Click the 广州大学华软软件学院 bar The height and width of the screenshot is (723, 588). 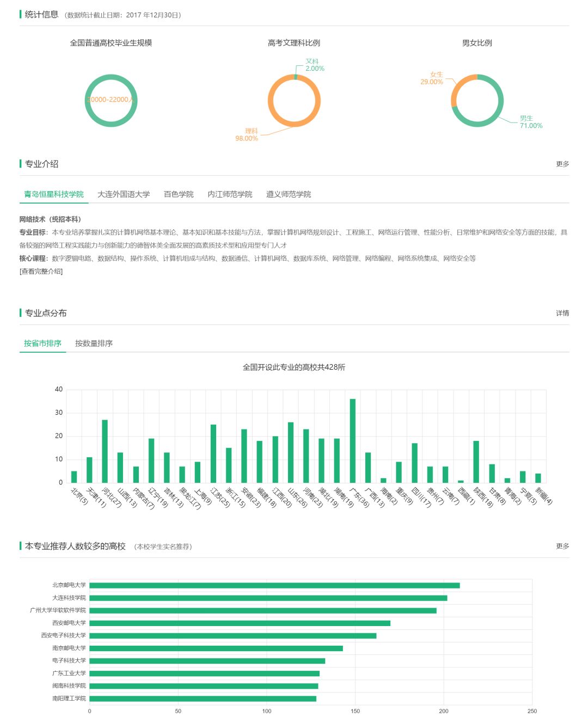[x=263, y=610]
